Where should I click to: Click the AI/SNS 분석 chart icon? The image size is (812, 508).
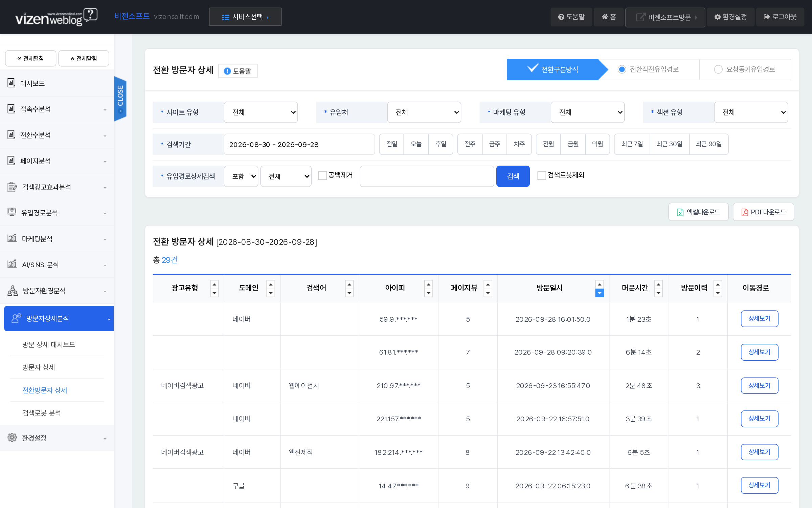coord(12,264)
